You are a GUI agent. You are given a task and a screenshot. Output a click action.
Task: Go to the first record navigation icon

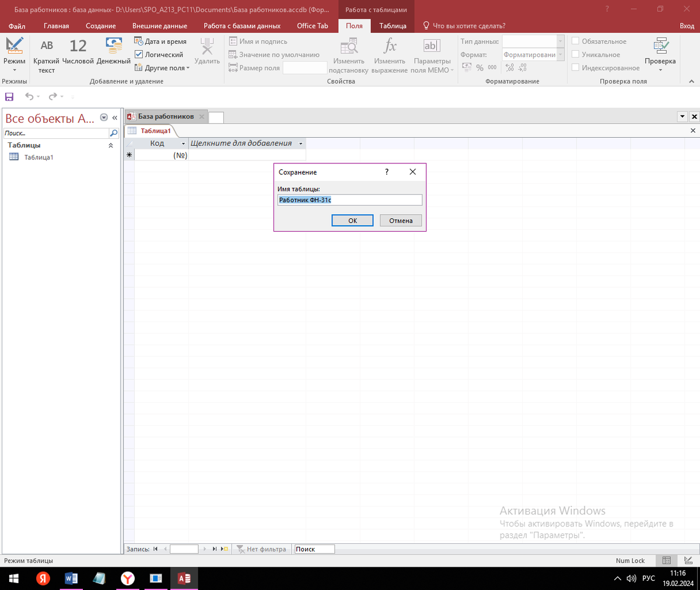point(155,549)
